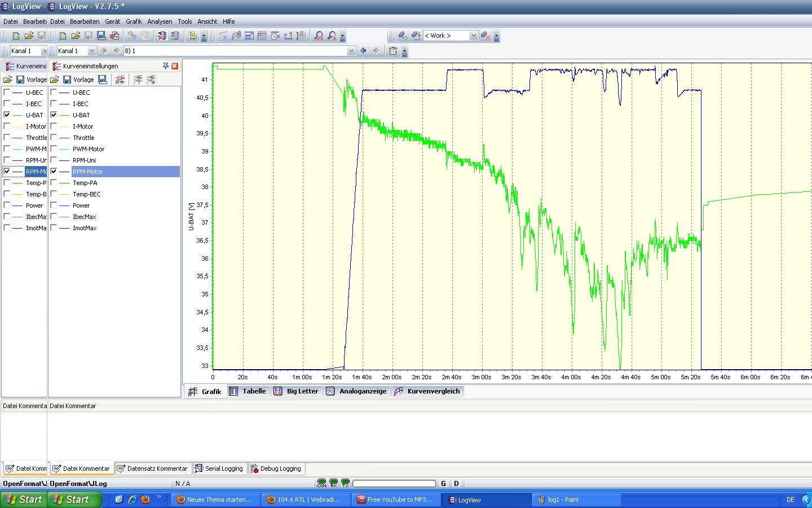Enable the PWM-Motor curve checkbox
Image resolution: width=812 pixels, height=508 pixels.
coord(54,149)
